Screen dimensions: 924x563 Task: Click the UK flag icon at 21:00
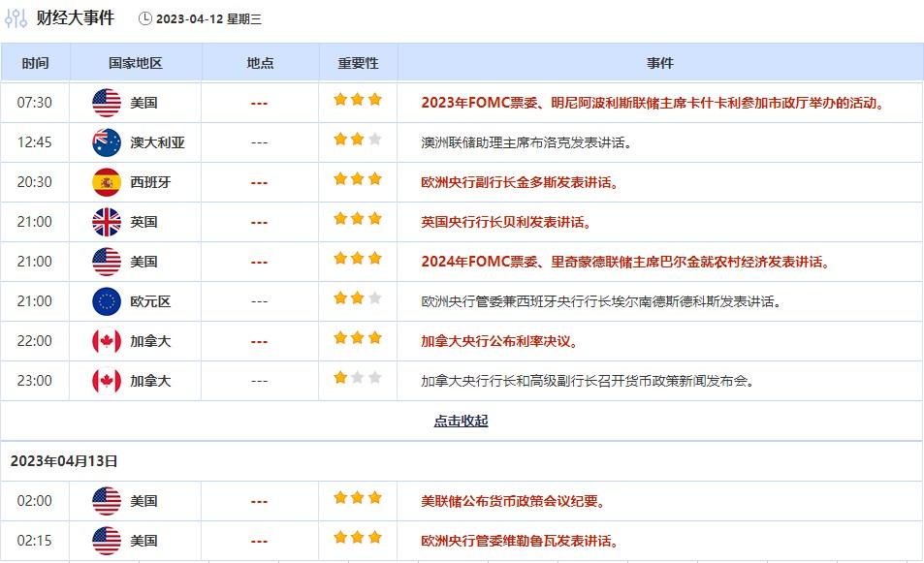click(107, 222)
